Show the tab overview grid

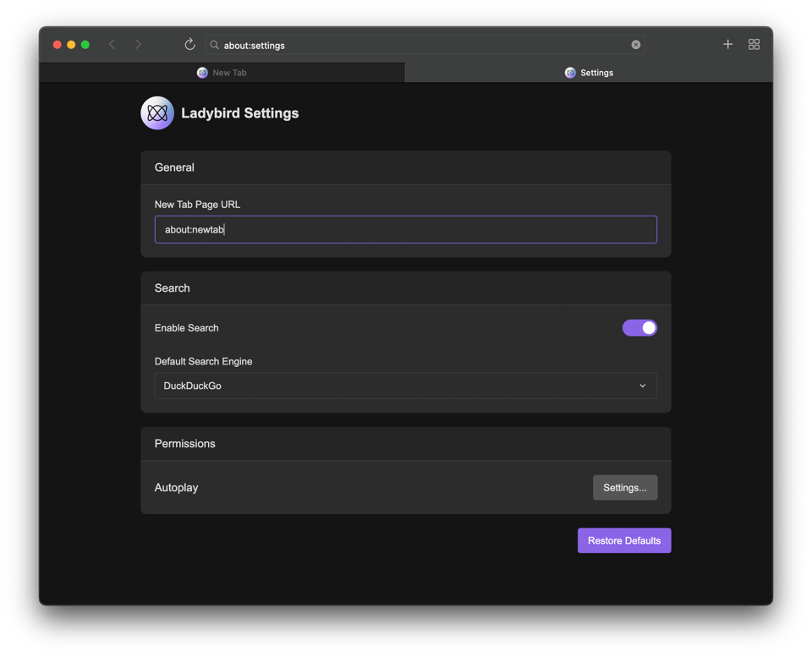(754, 45)
